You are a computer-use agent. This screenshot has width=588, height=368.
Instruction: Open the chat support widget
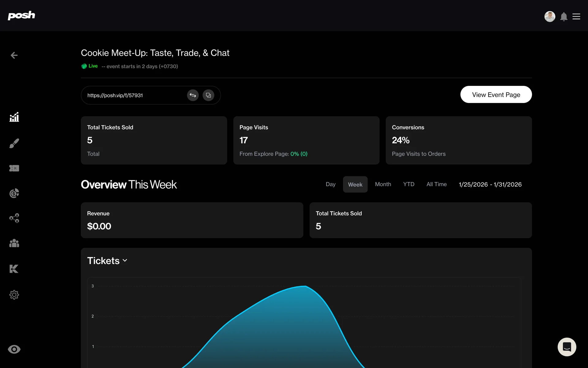click(x=567, y=347)
